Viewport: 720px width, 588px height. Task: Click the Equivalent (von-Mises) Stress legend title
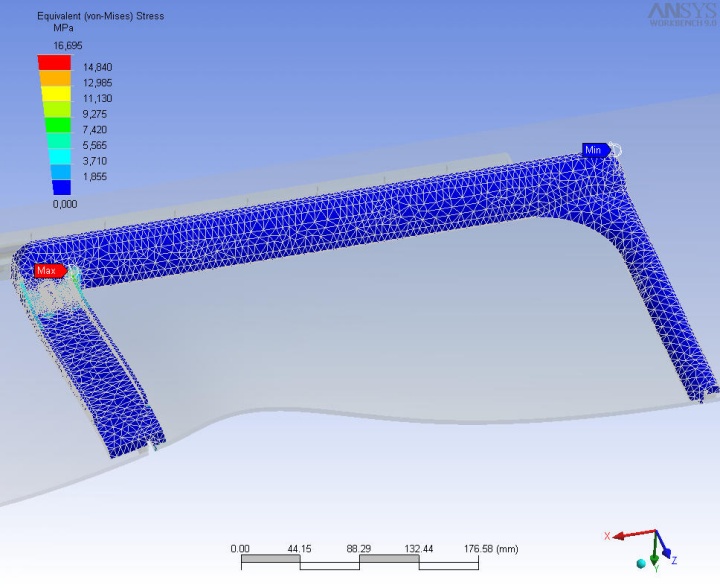100,17
